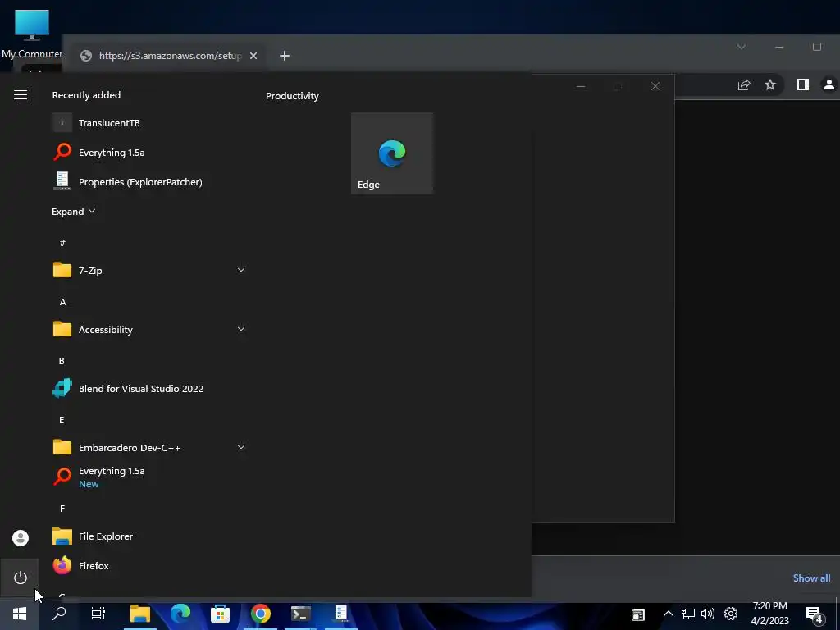Open the Start menu hamburger icon
Viewport: 840px width, 630px height.
pyautogui.click(x=21, y=95)
